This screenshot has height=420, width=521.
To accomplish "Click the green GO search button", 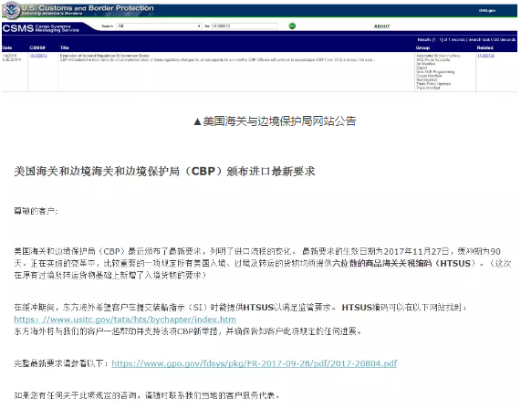I will point(292,26).
